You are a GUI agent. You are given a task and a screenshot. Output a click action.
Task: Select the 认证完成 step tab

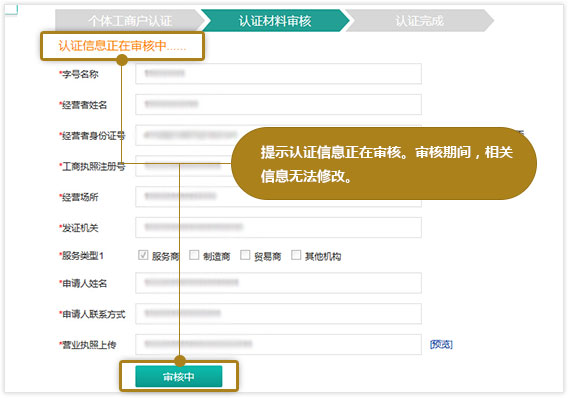coord(419,21)
